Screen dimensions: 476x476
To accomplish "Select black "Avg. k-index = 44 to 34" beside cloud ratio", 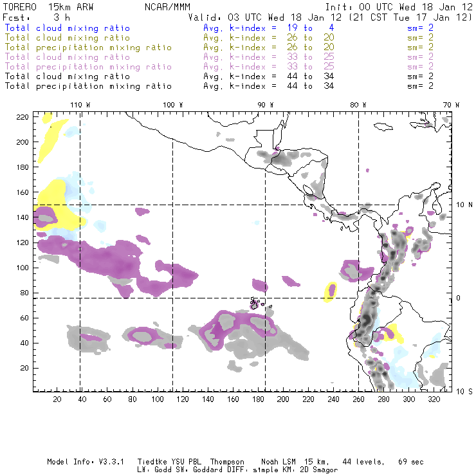I will (x=269, y=76).
